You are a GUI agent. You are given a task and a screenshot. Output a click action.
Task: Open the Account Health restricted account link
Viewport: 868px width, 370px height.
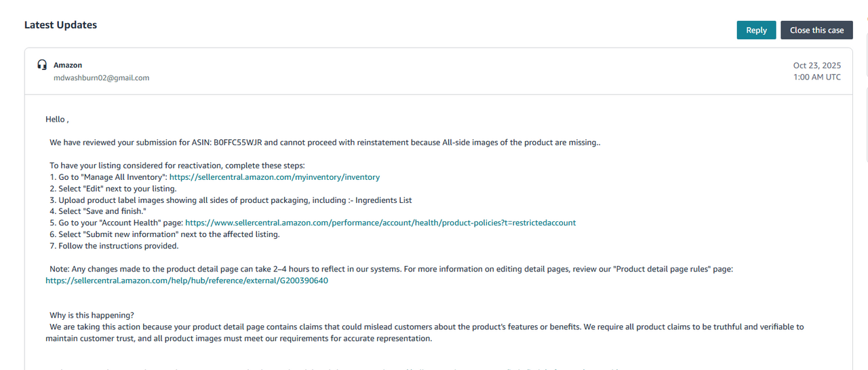point(380,223)
